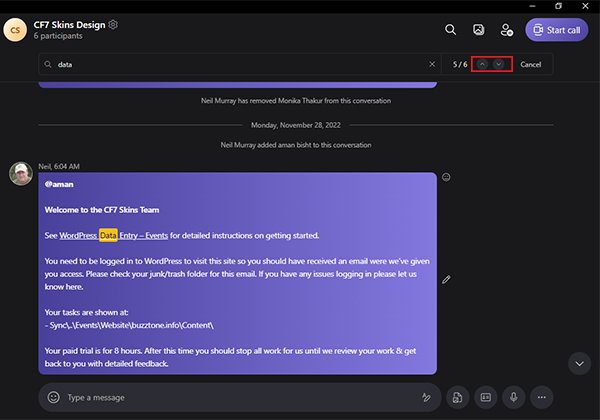Open Neil's profile picture
The height and width of the screenshot is (420, 600).
click(20, 174)
